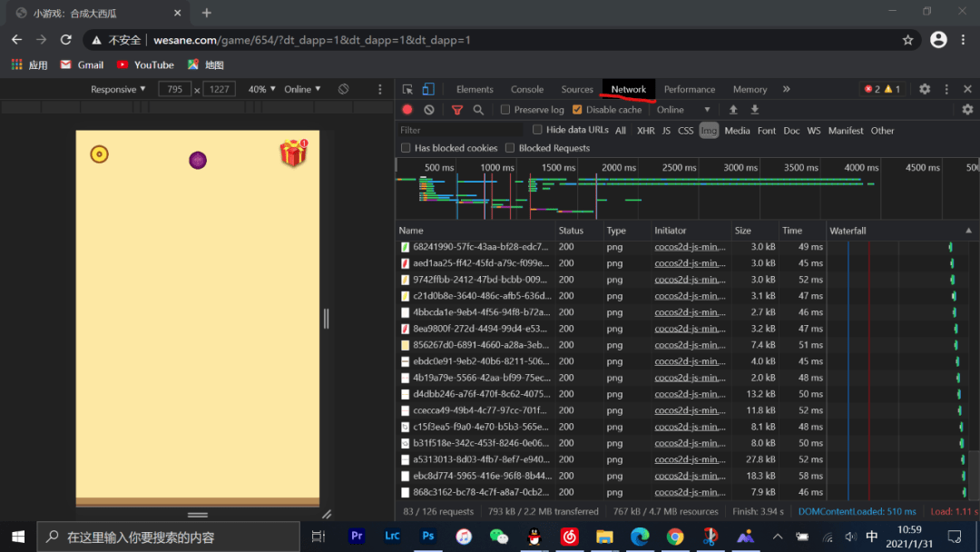Switch to the Sources tab
This screenshot has width=980, height=552.
point(577,89)
